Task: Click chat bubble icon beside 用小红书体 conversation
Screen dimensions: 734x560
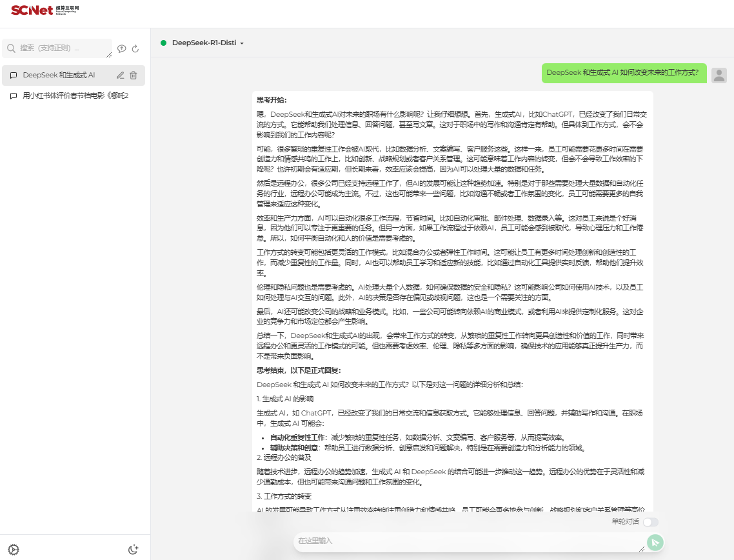Action: [x=14, y=96]
